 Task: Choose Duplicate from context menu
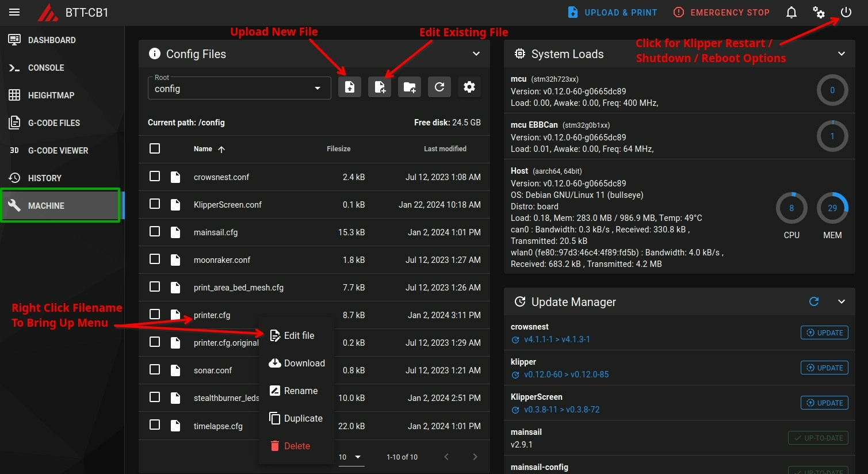[296, 418]
